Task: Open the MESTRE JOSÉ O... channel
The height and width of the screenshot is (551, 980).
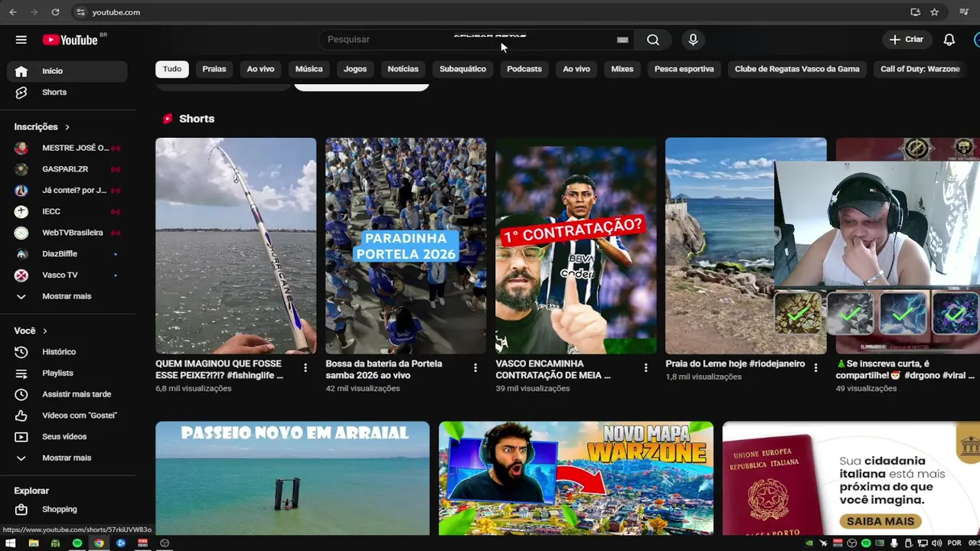Action: [x=67, y=148]
